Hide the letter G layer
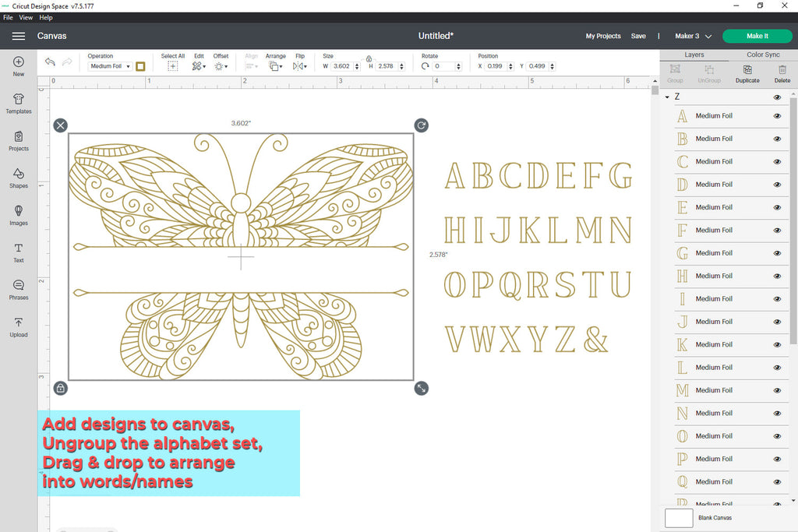Viewport: 798px width, 532px height. point(777,253)
